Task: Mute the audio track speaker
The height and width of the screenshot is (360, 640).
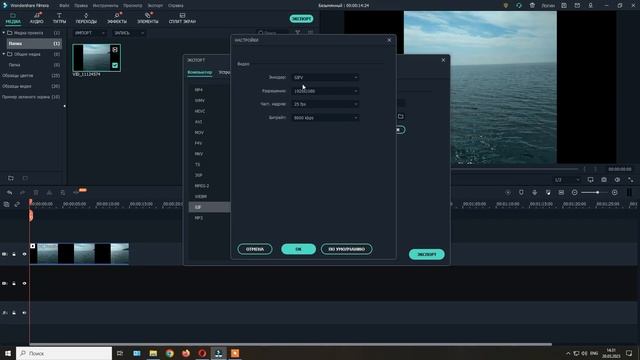Action: tap(24, 313)
